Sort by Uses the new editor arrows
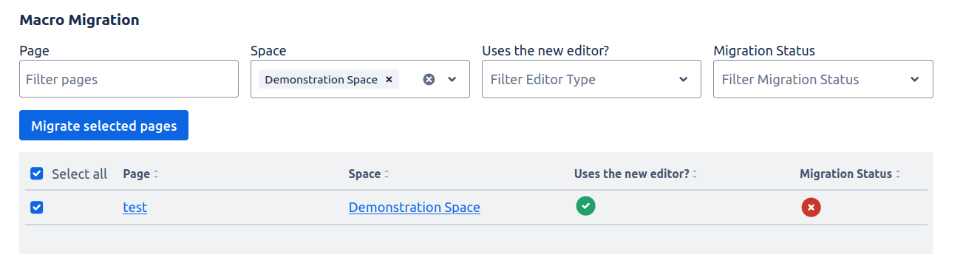Image resolution: width=980 pixels, height=280 pixels. pyautogui.click(x=695, y=174)
